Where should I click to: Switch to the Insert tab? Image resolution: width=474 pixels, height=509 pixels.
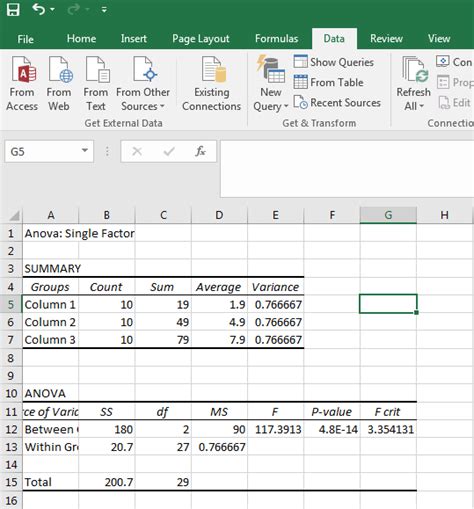tap(134, 39)
